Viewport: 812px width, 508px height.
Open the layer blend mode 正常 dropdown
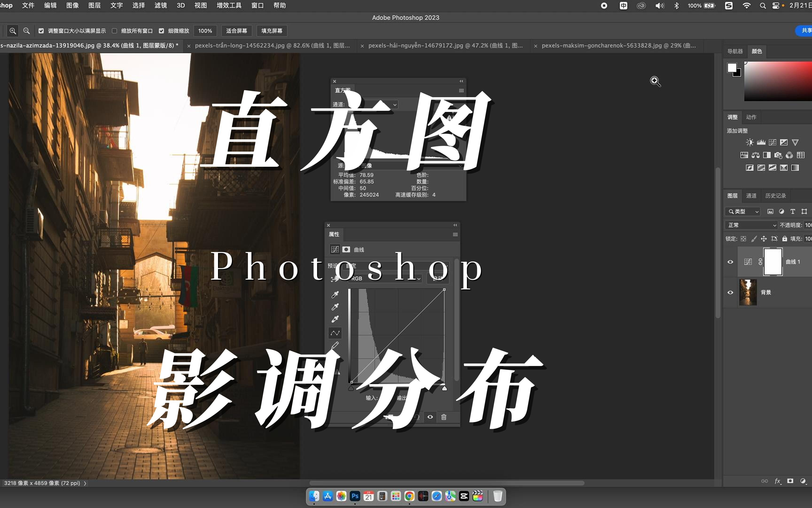pos(752,225)
